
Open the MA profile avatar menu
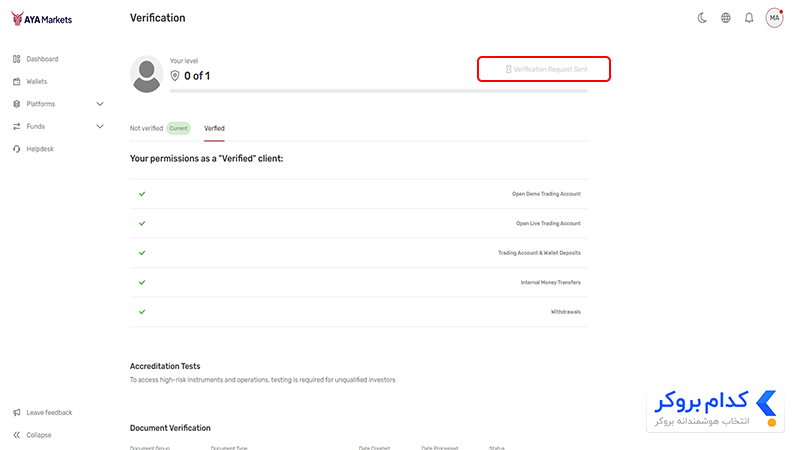pyautogui.click(x=774, y=18)
